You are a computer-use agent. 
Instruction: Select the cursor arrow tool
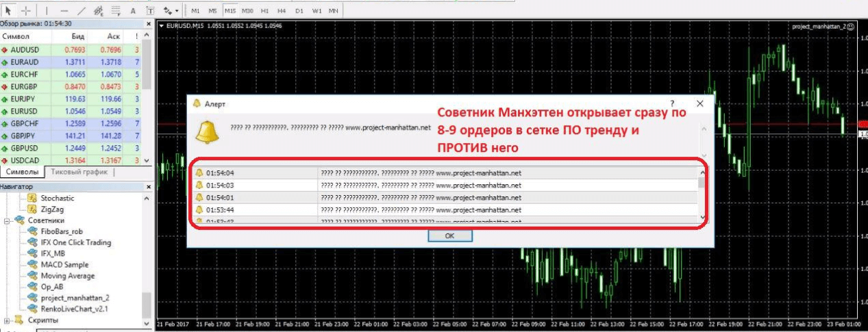click(x=8, y=10)
